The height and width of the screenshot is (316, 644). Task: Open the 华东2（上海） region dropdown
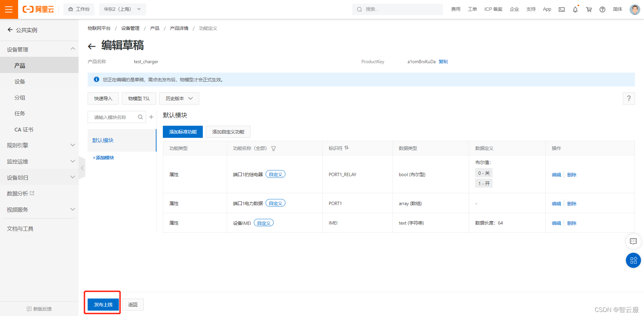pos(123,9)
